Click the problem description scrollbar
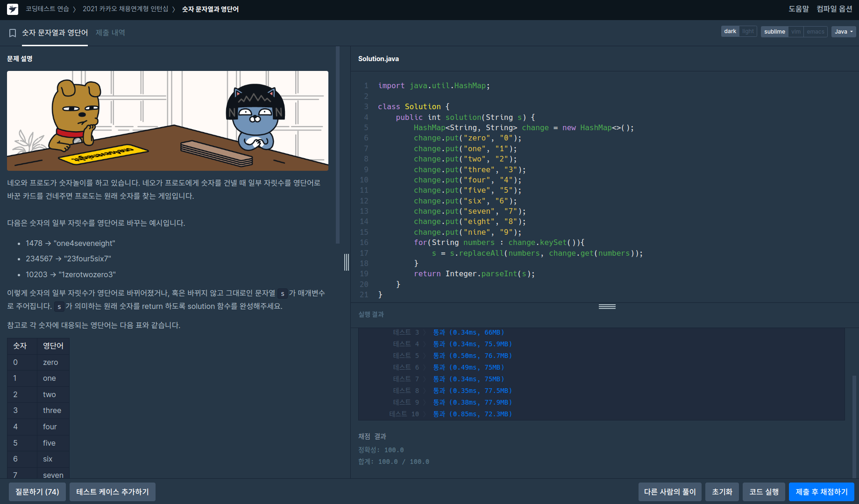The height and width of the screenshot is (504, 859). (338, 145)
